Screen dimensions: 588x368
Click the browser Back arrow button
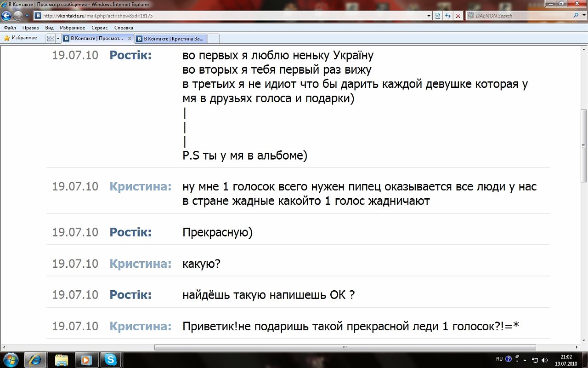6,16
